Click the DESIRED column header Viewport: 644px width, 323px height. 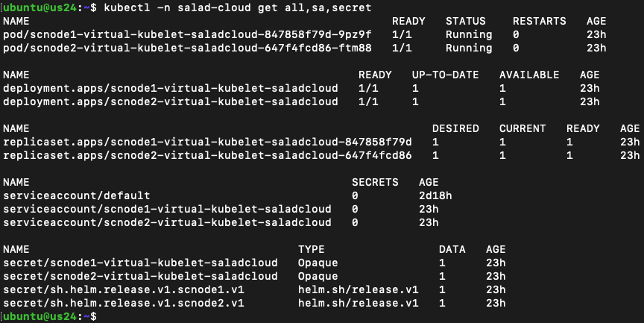pyautogui.click(x=455, y=128)
